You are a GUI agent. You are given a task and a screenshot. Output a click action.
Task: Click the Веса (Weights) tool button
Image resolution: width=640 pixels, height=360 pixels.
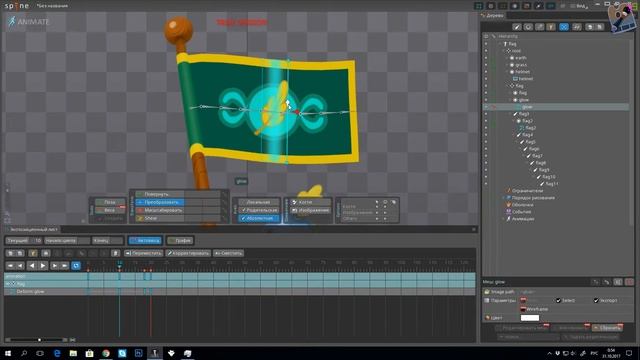110,210
